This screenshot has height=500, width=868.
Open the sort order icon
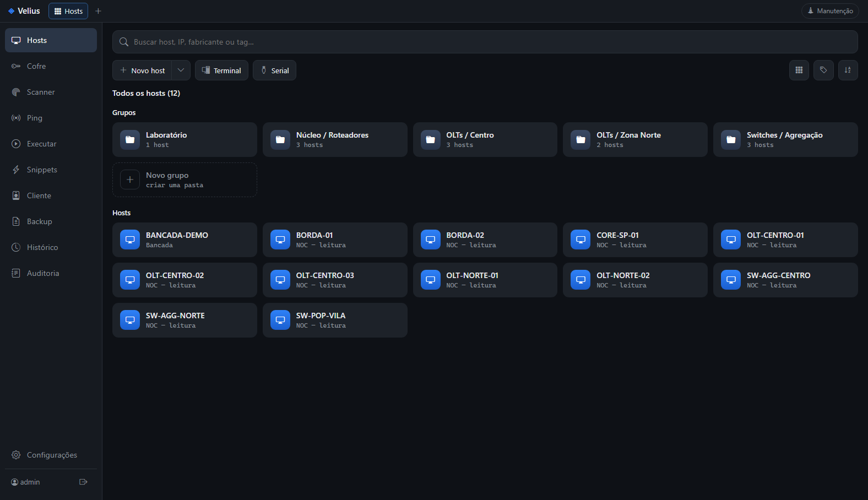click(x=848, y=70)
